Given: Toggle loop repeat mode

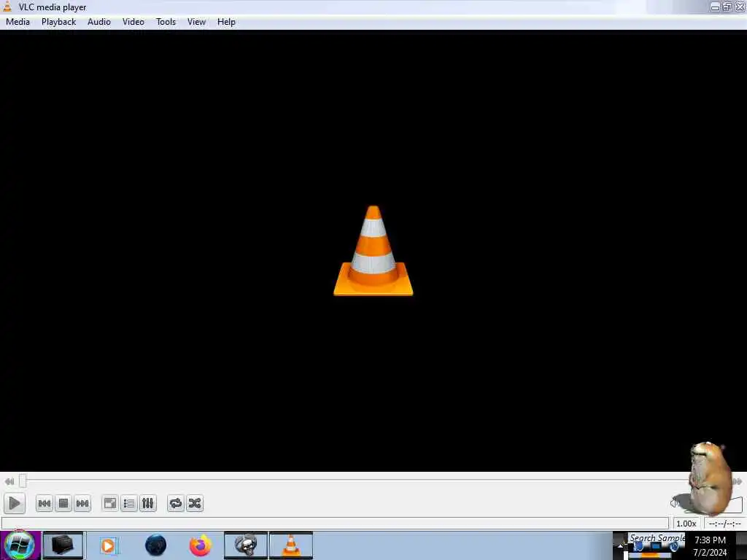Looking at the screenshot, I should (176, 503).
